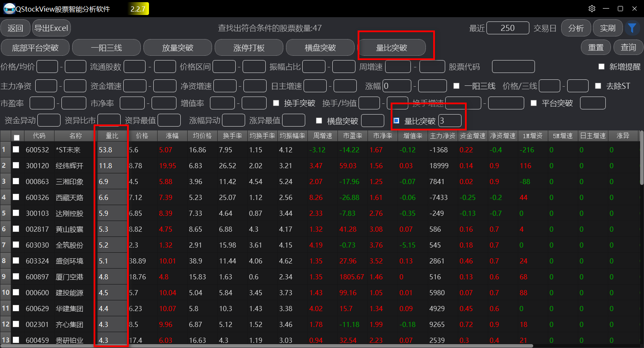Click the blue filter funnel icon
The height and width of the screenshot is (348, 644).
(x=632, y=28)
